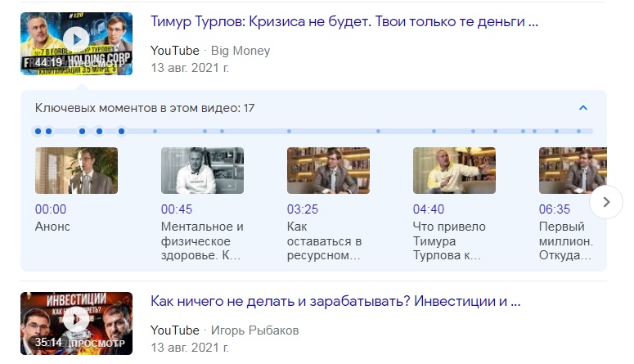Click the last dot on key moments timeline

click(x=579, y=131)
